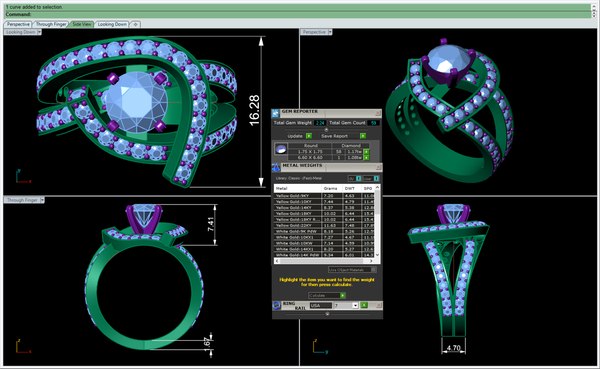The width and height of the screenshot is (600, 369).
Task: Click the Metal Weights panel icon
Action: click(x=276, y=167)
